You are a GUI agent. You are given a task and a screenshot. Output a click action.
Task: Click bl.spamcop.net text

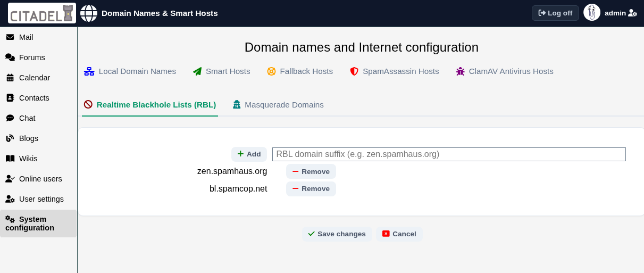click(x=238, y=189)
